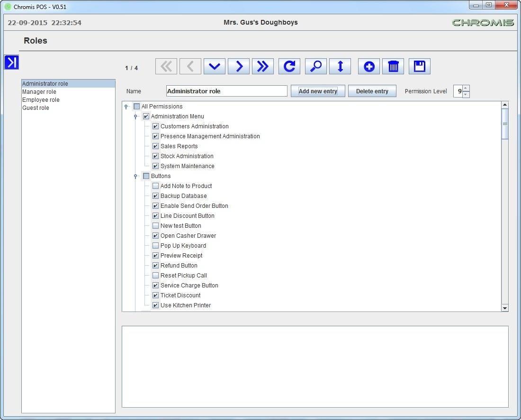
Task: Click the reload refresh icon
Action: (289, 67)
